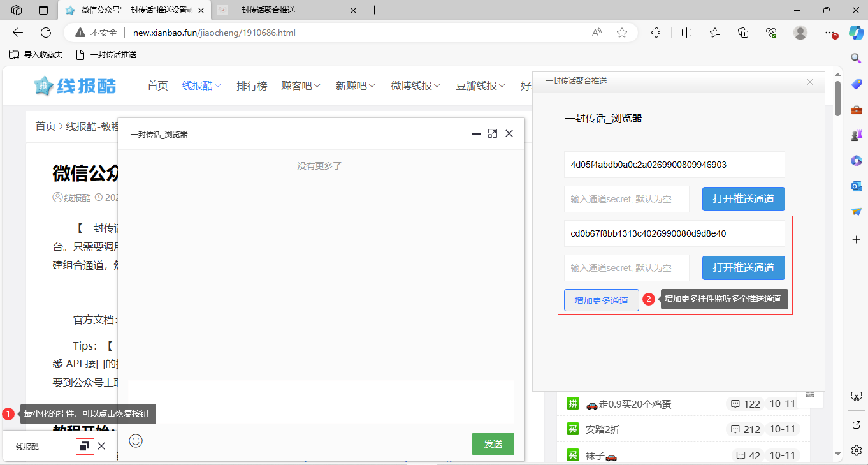Click the 不安全 site info indicator

[x=96, y=33]
